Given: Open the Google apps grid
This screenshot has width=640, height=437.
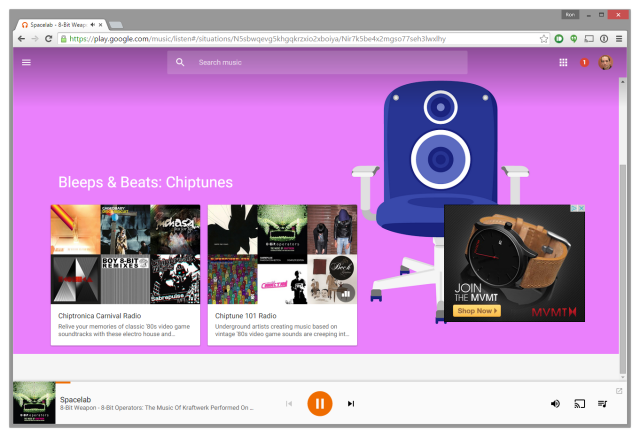Looking at the screenshot, I should [563, 62].
